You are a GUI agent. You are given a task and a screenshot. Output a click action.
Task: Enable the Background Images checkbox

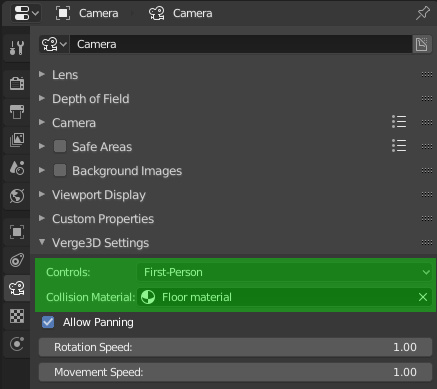click(60, 170)
